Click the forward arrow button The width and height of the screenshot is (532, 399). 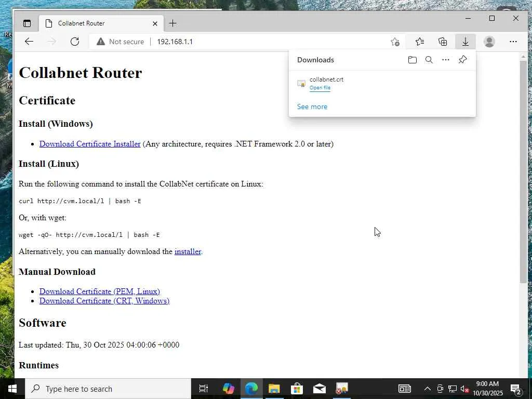(x=51, y=42)
